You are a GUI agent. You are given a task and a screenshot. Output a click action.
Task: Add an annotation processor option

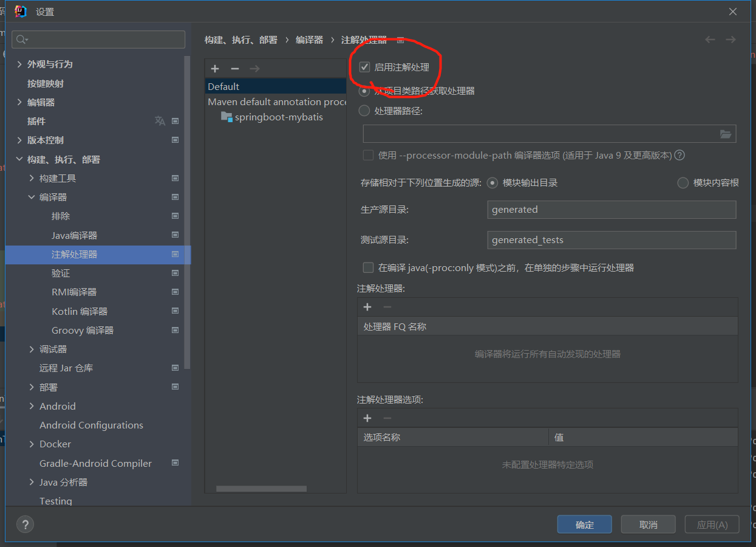[367, 418]
